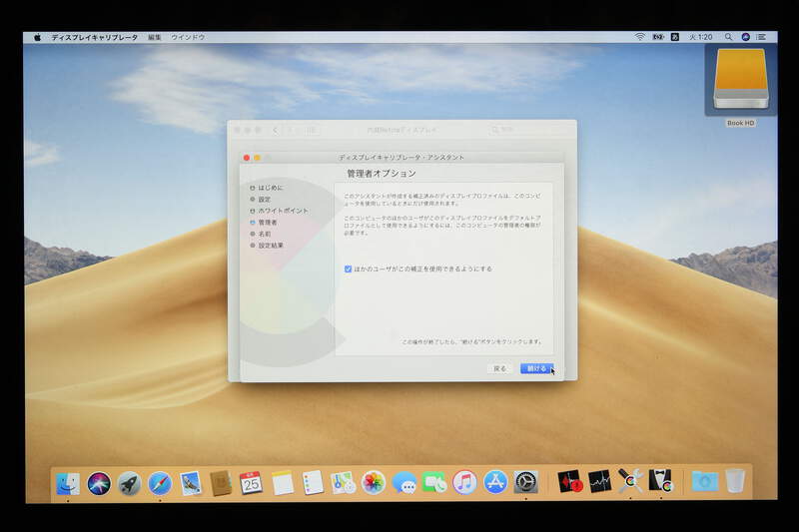Select the 設定 step in sidebar
The image size is (799, 532).
coord(261,200)
